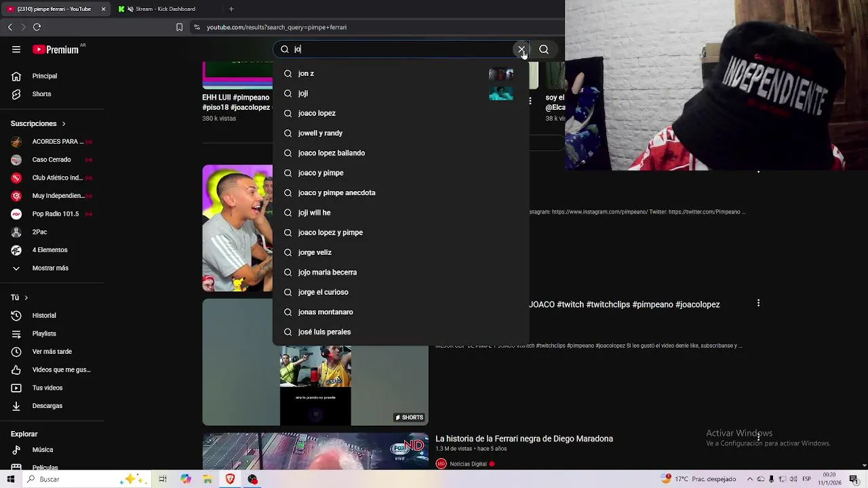Screen dimensions: 868x488
Task: Open Task View in Windows taskbar
Action: (163, 479)
